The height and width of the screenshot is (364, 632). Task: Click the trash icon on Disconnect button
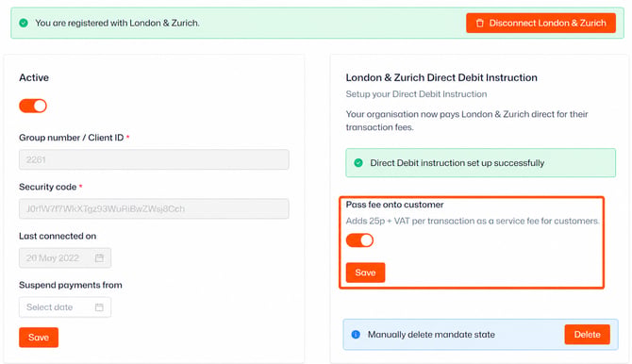(479, 23)
